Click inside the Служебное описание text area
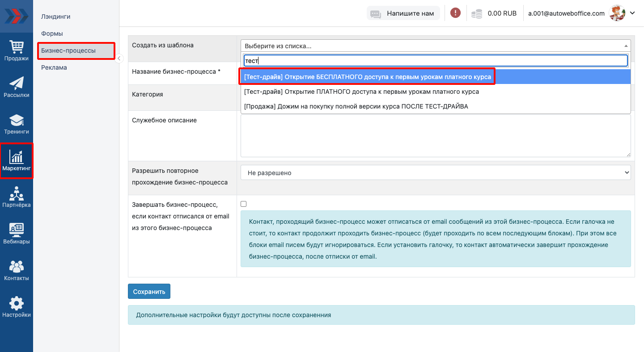 (436, 136)
